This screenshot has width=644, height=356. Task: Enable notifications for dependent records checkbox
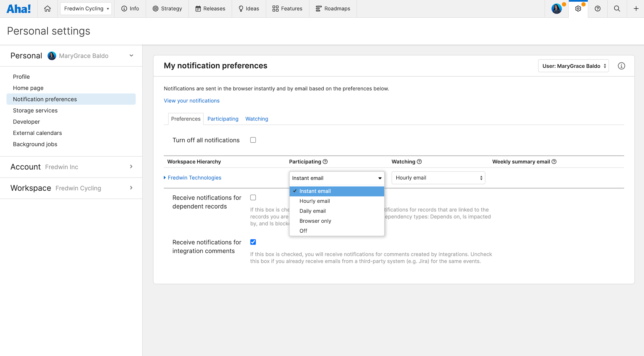[x=253, y=197]
